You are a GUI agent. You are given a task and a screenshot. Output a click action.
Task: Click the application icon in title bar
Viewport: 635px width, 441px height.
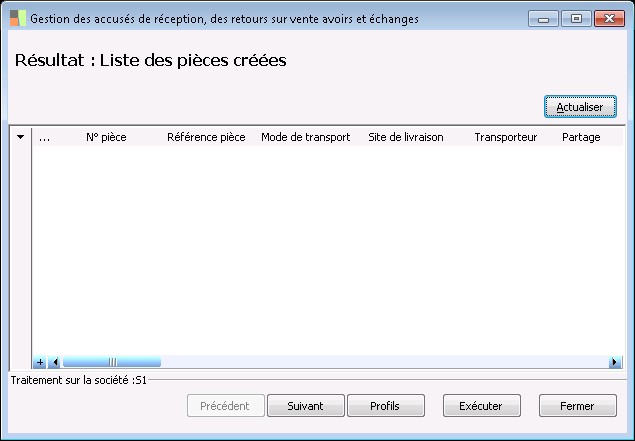17,19
